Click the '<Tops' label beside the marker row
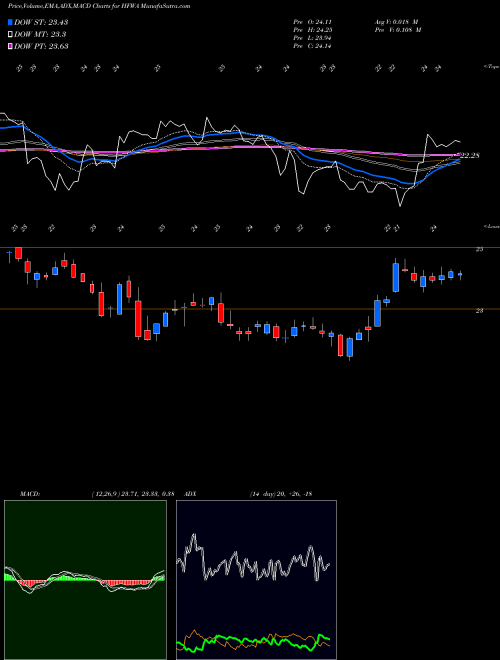The image size is (500, 660). (491, 67)
